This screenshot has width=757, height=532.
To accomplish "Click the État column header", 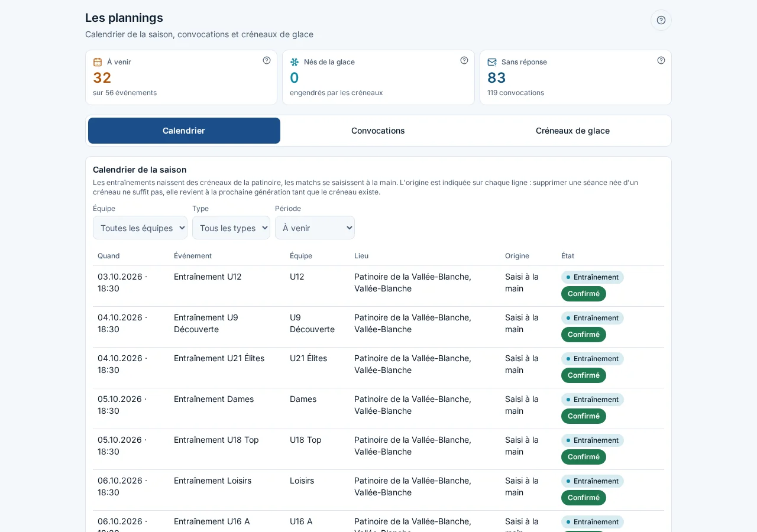I will [568, 256].
